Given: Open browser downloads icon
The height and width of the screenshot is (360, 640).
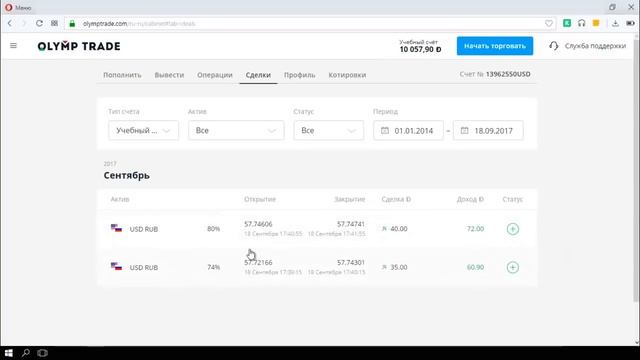Looking at the screenshot, I should pos(615,23).
